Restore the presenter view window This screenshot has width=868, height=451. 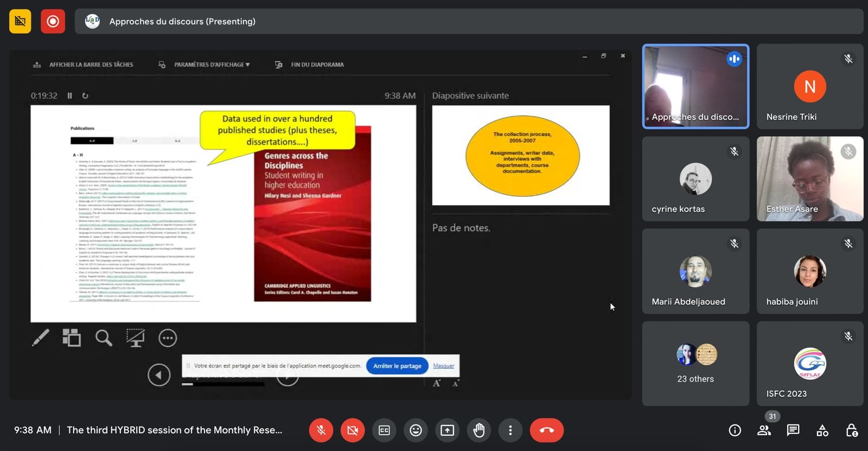click(x=603, y=56)
